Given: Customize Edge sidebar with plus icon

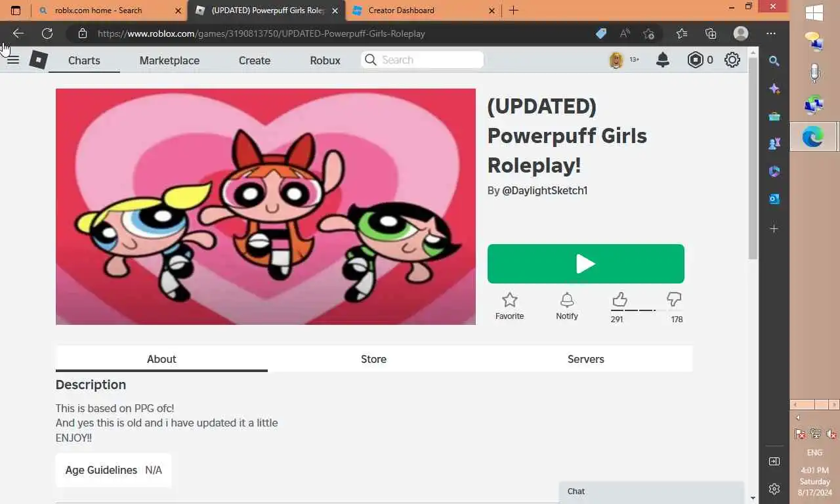Looking at the screenshot, I should tap(774, 228).
